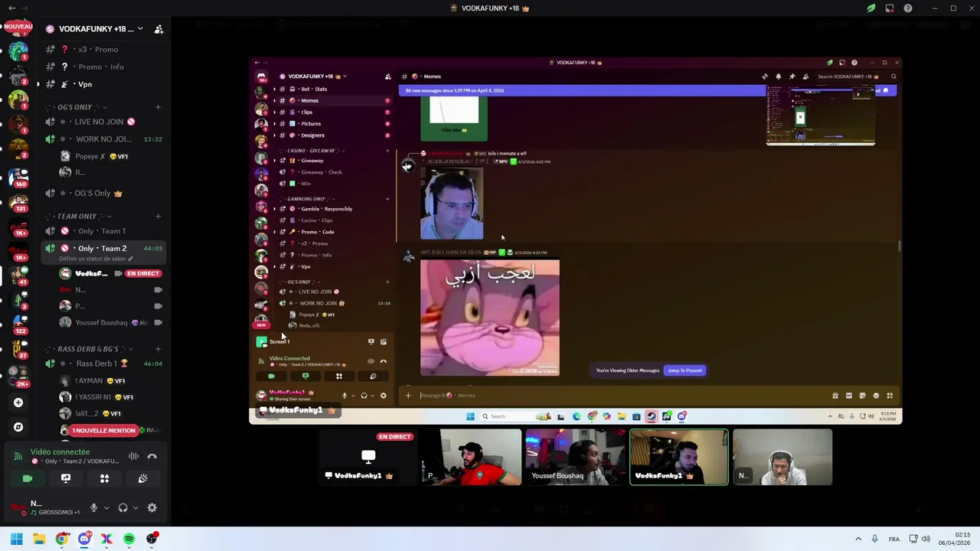Image resolution: width=980 pixels, height=551 pixels.
Task: Click the green leaf icon in title bar
Action: 871,8
